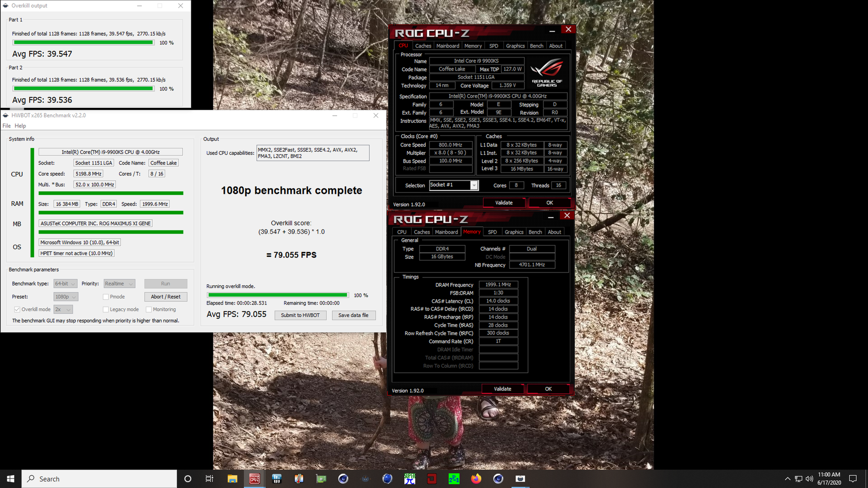Image resolution: width=868 pixels, height=488 pixels.
Task: Open the thermometer temperature app taskbar icon
Action: coord(299,479)
